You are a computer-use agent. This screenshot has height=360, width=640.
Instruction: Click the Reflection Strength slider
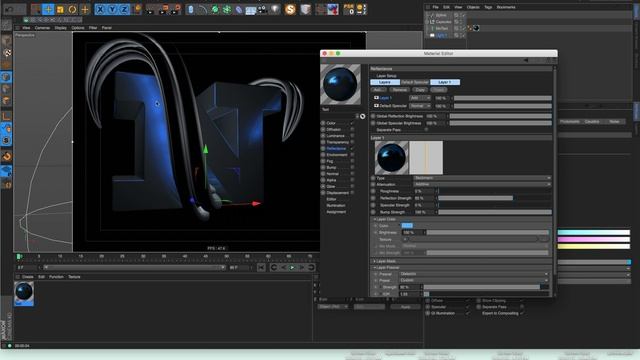pyautogui.click(x=494, y=198)
